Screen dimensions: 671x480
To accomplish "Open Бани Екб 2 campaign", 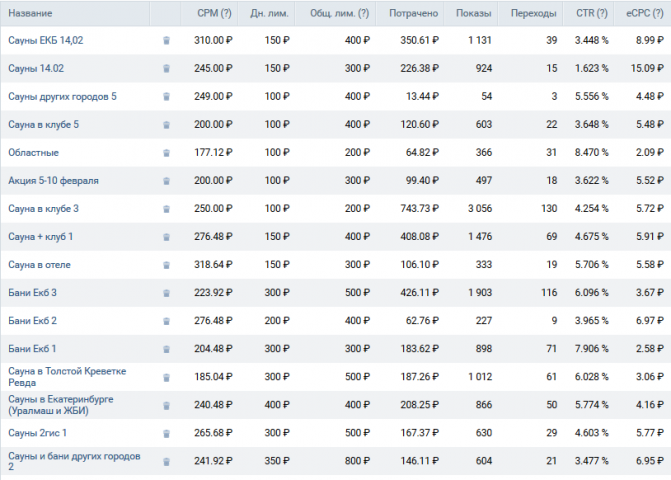I will pos(33,321).
